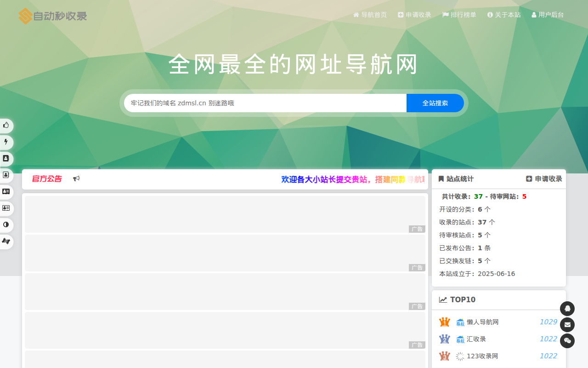This screenshot has width=588, height=368.
Task: Click the handshake icon in the sidebar
Action: click(6, 241)
